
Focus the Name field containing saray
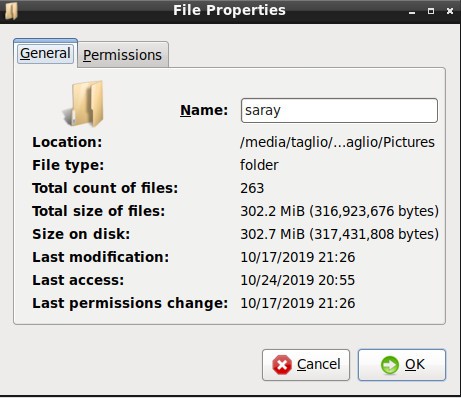pyautogui.click(x=339, y=110)
